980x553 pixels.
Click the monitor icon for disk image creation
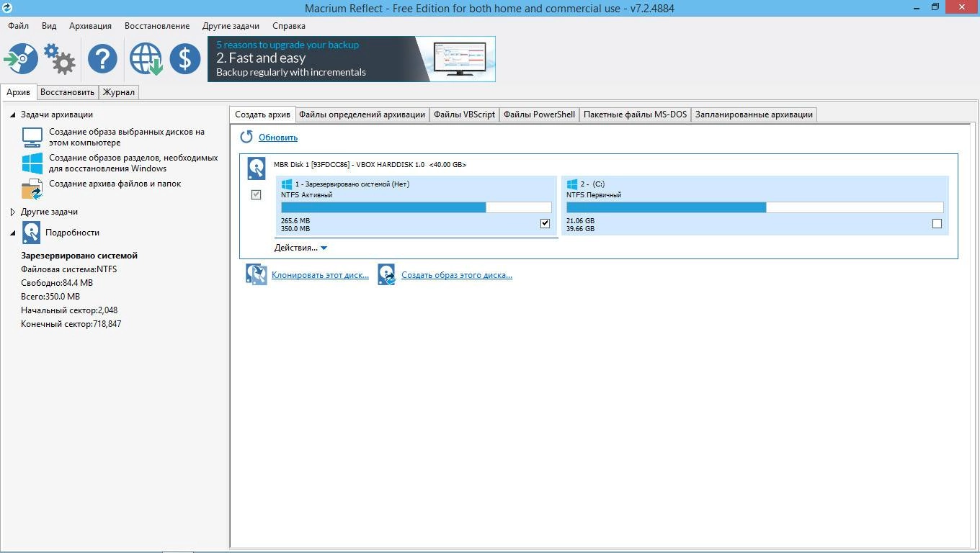pos(32,137)
